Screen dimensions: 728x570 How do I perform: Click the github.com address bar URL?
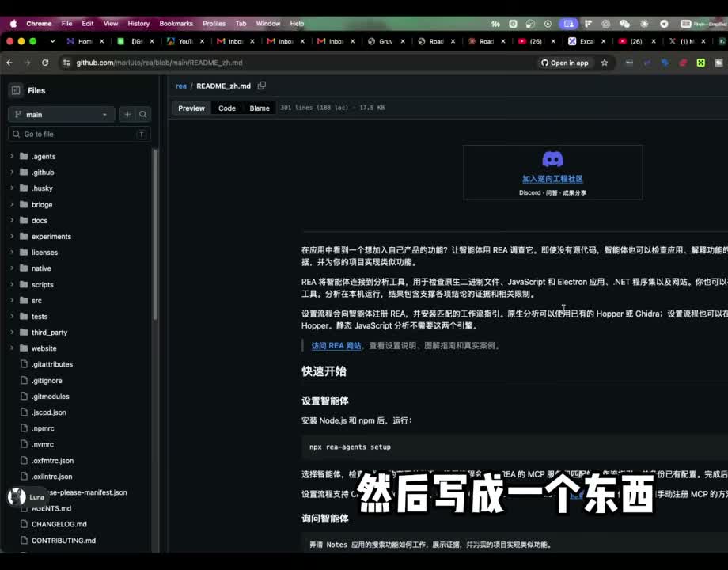pos(159,63)
